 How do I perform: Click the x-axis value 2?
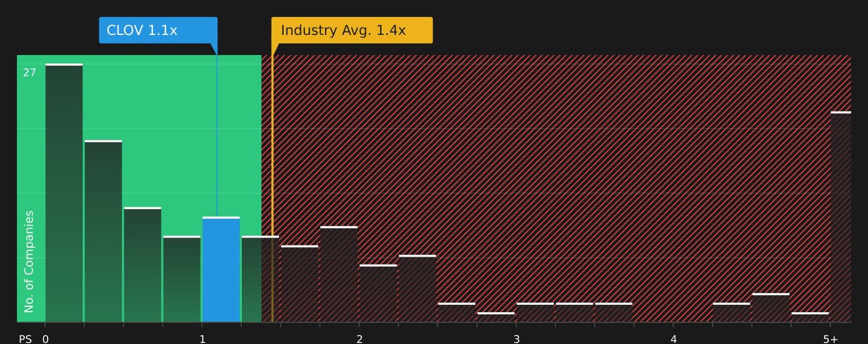[x=359, y=339]
